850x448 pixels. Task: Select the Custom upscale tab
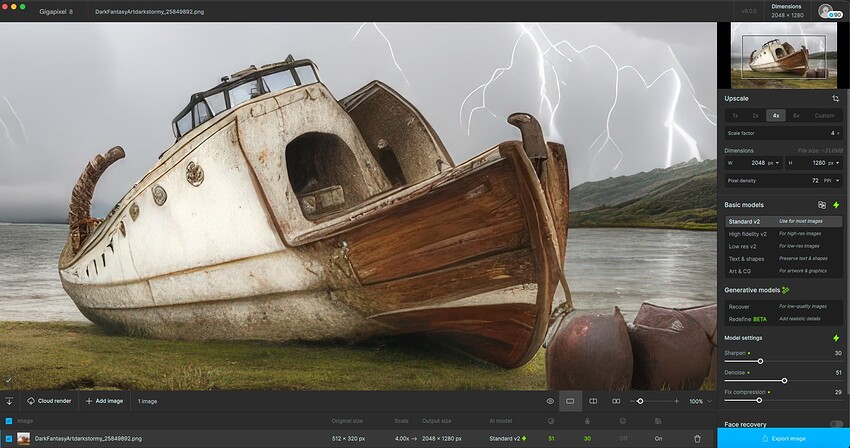click(x=825, y=116)
